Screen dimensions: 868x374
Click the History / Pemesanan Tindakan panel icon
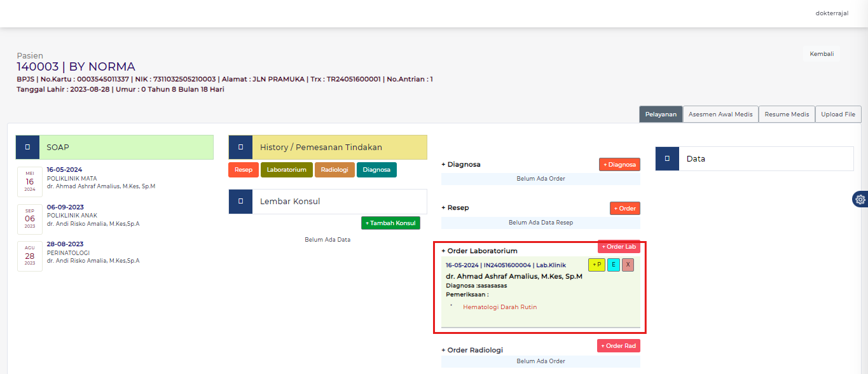tap(240, 147)
